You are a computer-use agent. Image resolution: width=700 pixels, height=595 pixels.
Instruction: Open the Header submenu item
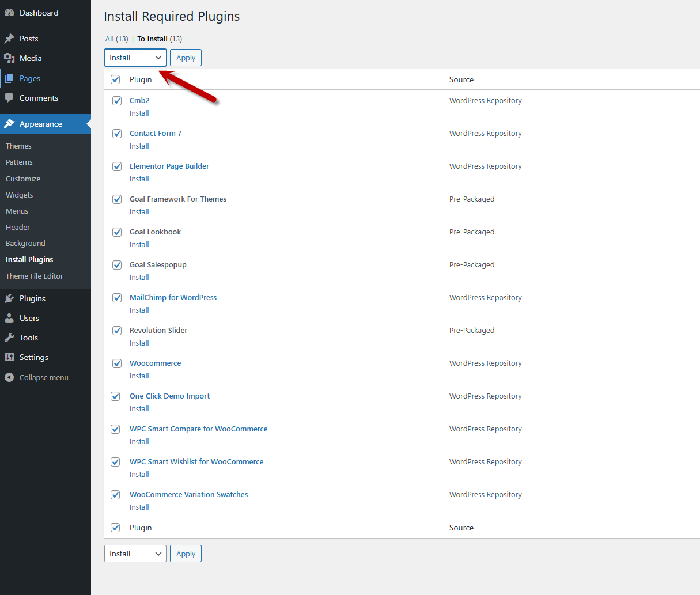[18, 228]
